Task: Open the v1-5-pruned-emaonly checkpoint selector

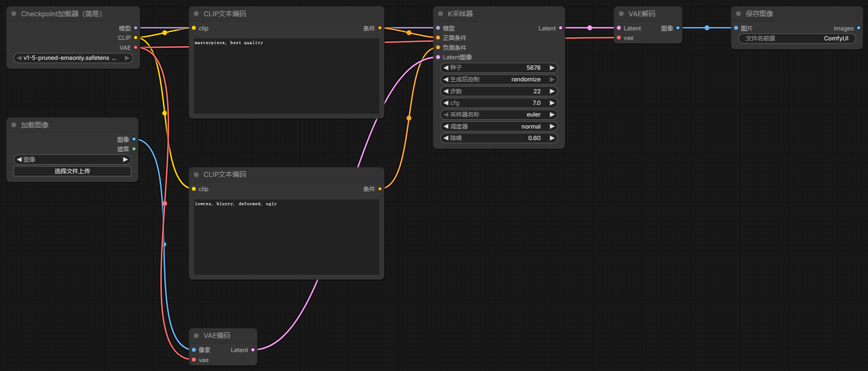Action: tap(73, 58)
